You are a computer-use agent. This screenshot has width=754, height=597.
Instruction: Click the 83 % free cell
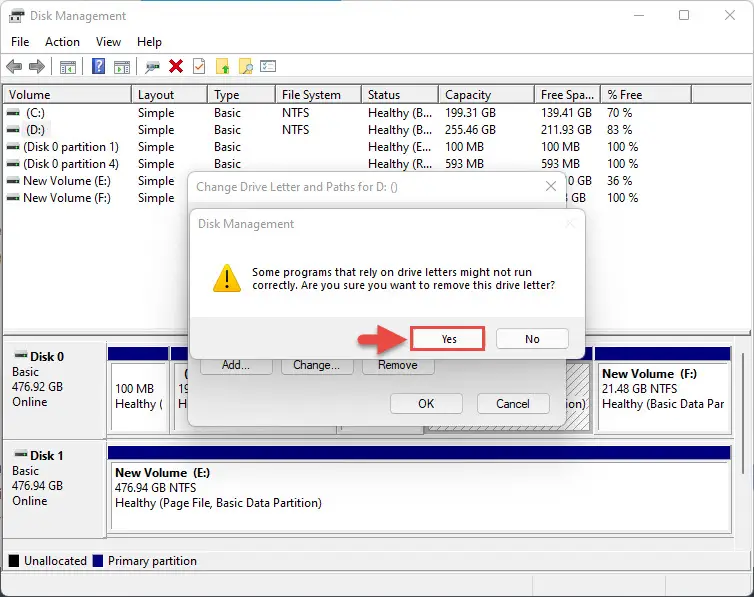[x=619, y=130]
